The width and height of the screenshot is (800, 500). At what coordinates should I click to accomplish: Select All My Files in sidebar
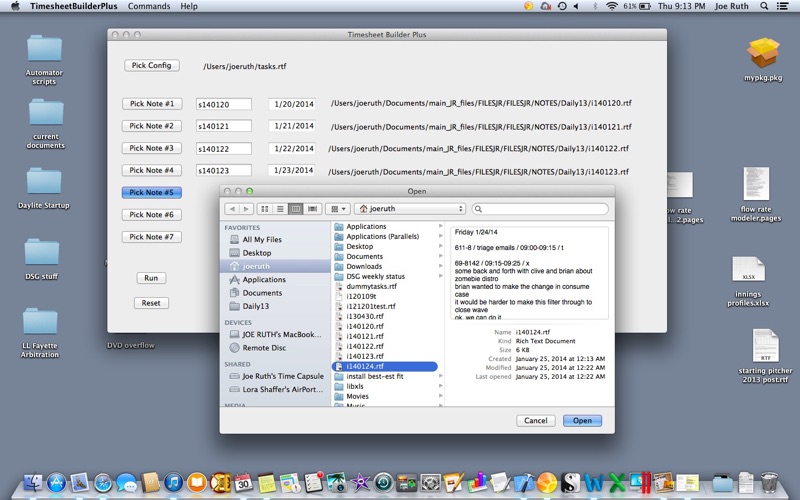262,239
